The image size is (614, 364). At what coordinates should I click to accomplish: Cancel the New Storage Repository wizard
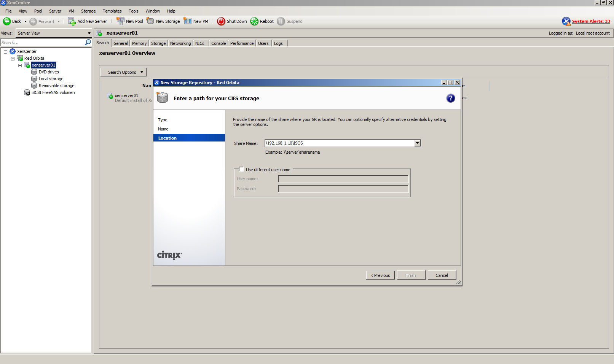point(442,275)
